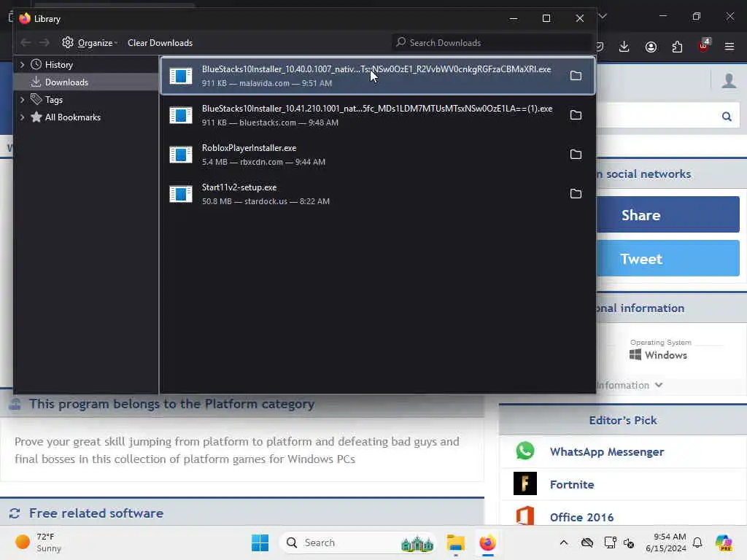Click the Tweet button
The height and width of the screenshot is (560, 747).
pos(667,259)
